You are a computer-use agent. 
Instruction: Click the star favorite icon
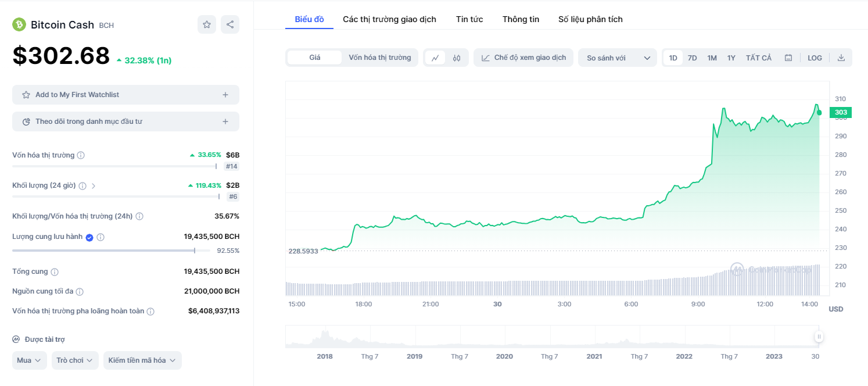tap(207, 24)
